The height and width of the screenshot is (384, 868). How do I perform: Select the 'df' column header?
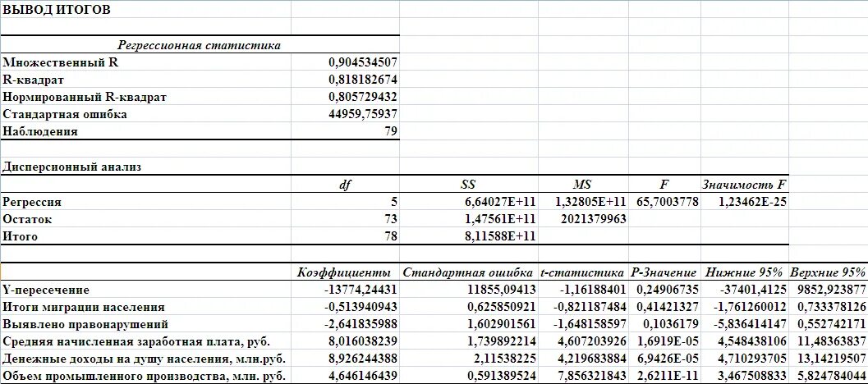[344, 185]
